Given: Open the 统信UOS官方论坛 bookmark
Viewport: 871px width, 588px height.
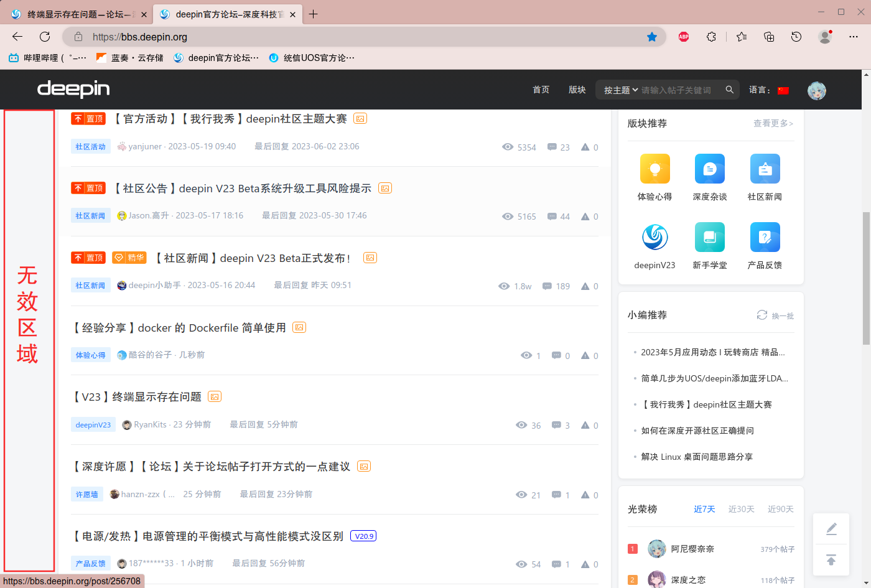Looking at the screenshot, I should pyautogui.click(x=312, y=58).
